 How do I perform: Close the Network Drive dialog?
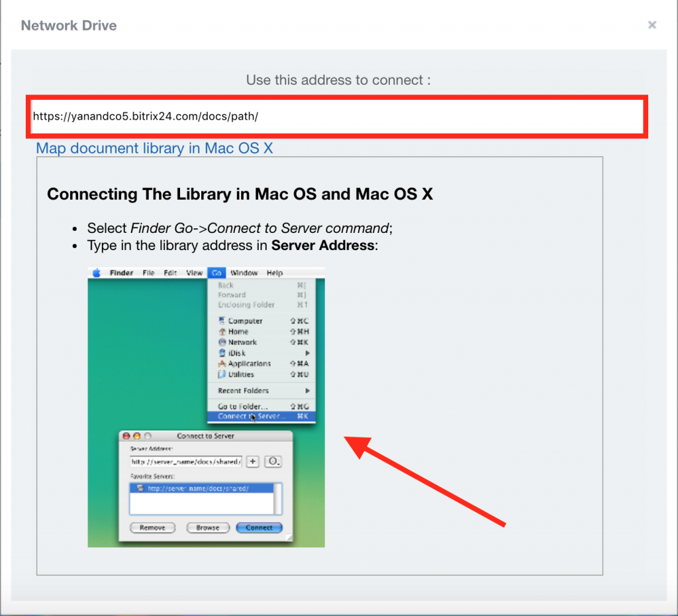pyautogui.click(x=652, y=25)
